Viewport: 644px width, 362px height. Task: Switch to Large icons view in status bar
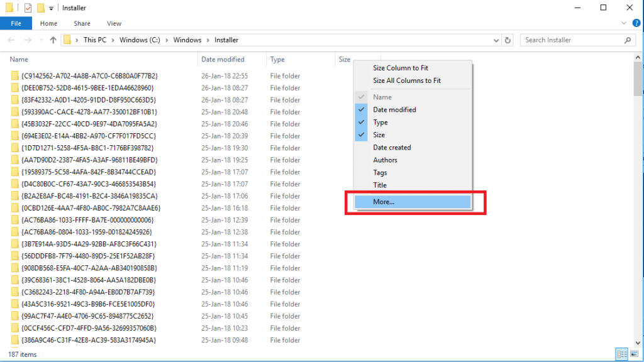point(635,354)
